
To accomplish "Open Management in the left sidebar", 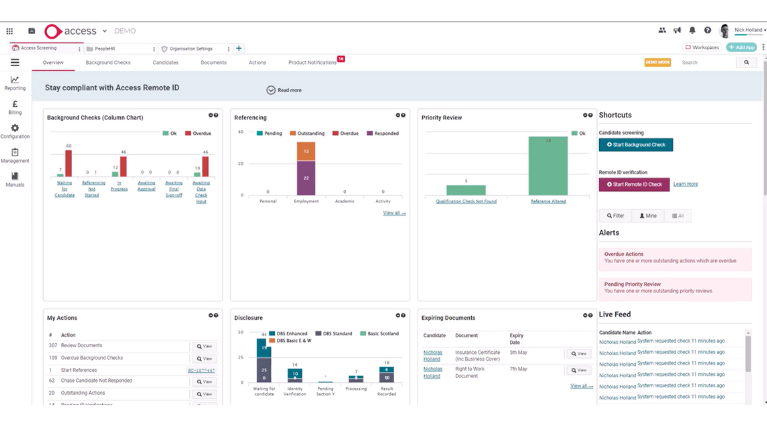I will [x=15, y=155].
